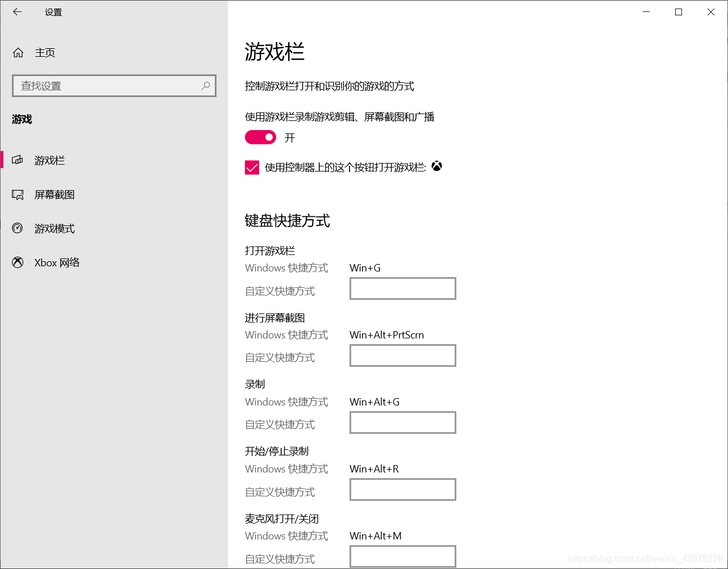Viewport: 728px width, 569px height.
Task: Click the 控制游戏栏打开和识别你的游戏的方式 description
Action: [330, 86]
